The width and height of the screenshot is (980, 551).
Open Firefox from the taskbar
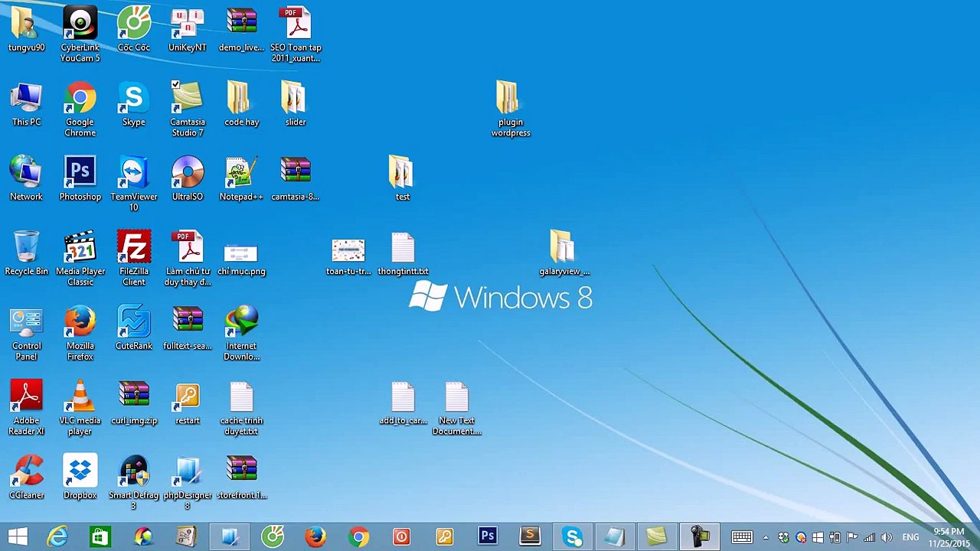pyautogui.click(x=315, y=536)
